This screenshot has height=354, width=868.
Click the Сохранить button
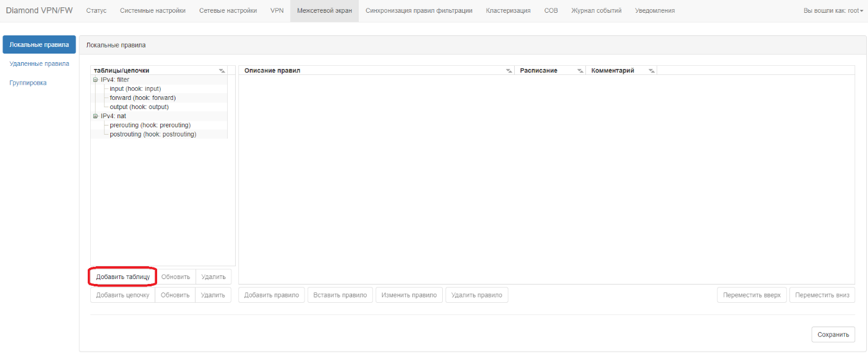tap(833, 335)
